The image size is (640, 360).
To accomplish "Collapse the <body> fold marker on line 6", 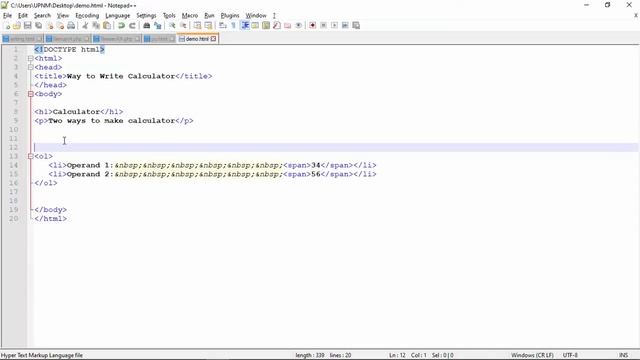I will [x=31, y=94].
